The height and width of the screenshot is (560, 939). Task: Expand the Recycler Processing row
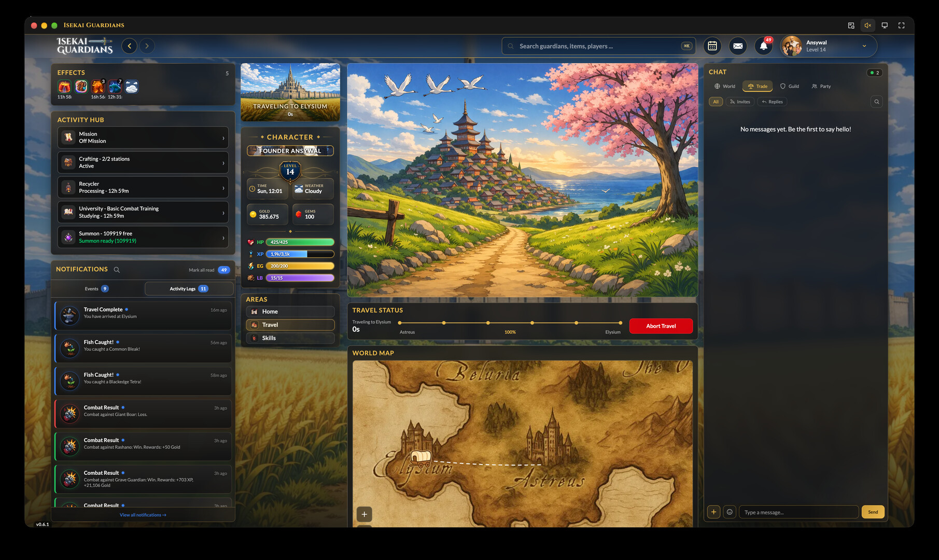tap(143, 187)
